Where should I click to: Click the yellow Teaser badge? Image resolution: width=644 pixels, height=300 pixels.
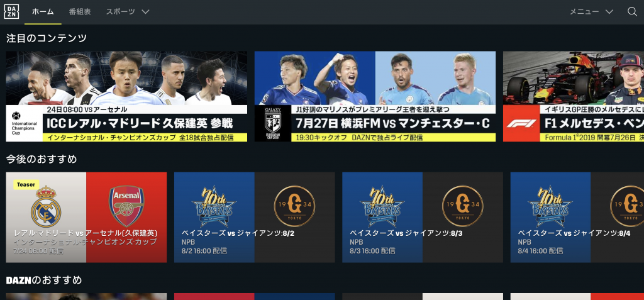click(26, 184)
